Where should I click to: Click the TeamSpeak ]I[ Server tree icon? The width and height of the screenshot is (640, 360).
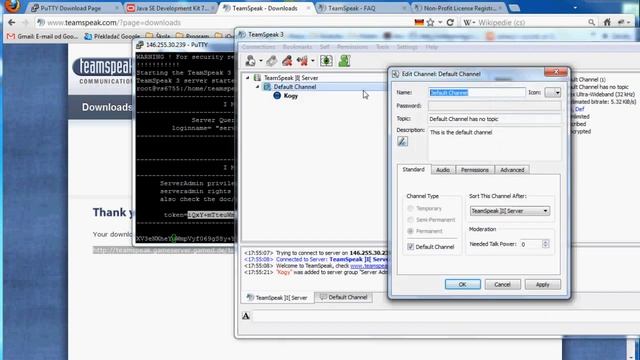click(x=257, y=78)
